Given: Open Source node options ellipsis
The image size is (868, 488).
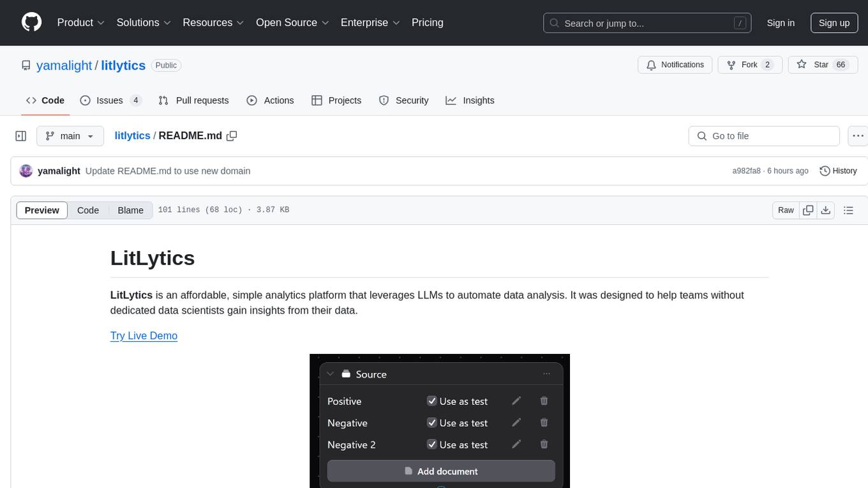Looking at the screenshot, I should pos(546,374).
